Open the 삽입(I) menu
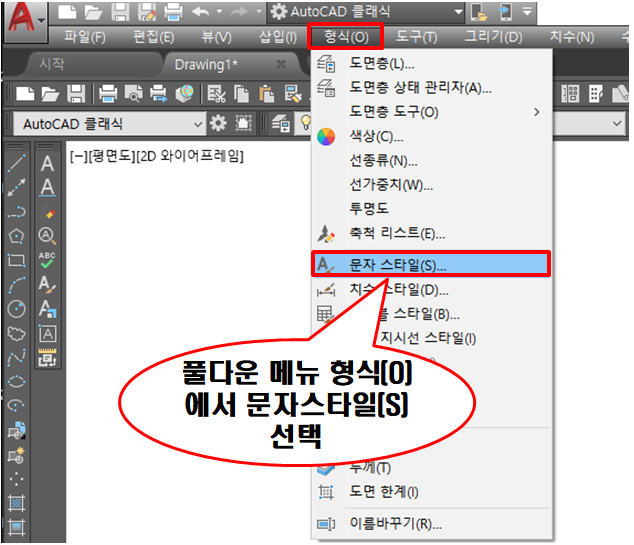Image resolution: width=634 pixels, height=545 pixels. pos(278,37)
